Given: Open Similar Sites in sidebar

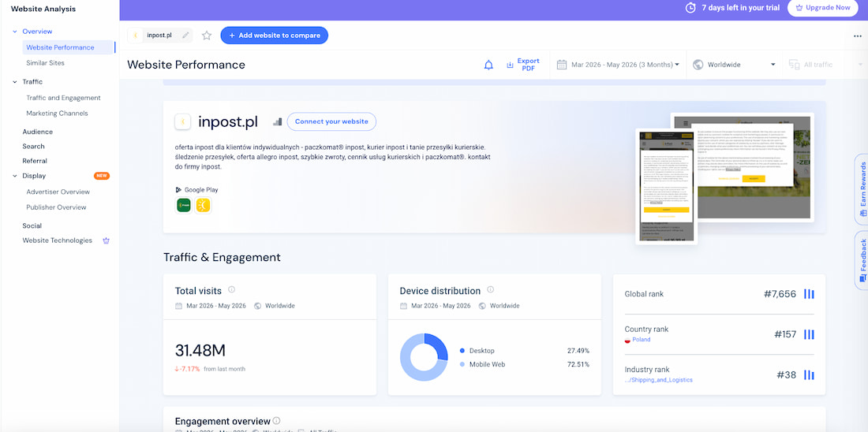Looking at the screenshot, I should click(x=46, y=63).
